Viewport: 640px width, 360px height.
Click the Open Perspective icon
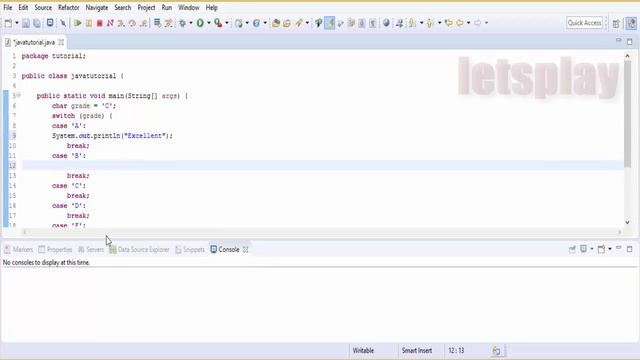[x=616, y=24]
